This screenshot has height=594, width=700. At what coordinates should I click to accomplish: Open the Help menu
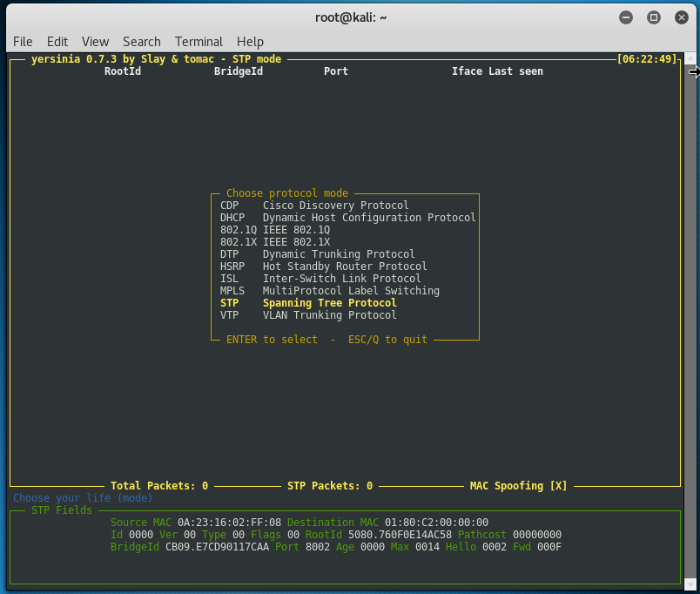pyautogui.click(x=250, y=42)
